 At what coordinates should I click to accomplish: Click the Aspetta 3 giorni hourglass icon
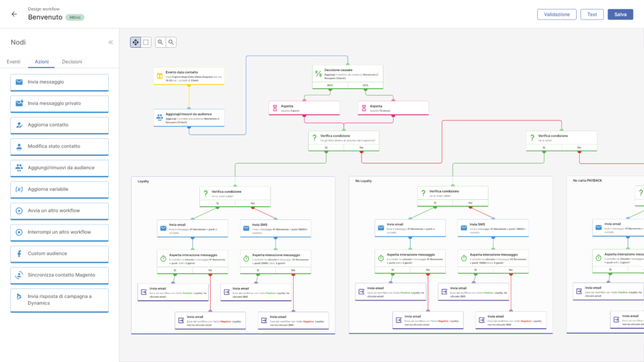coord(275,108)
